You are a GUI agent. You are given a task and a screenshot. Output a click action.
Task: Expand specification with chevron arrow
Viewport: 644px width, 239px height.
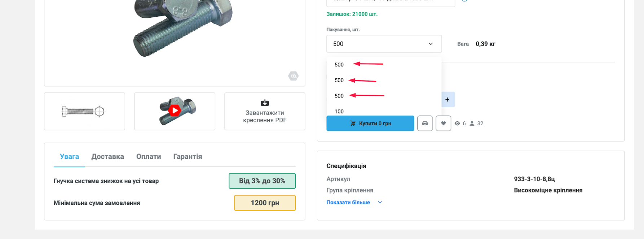click(380, 203)
